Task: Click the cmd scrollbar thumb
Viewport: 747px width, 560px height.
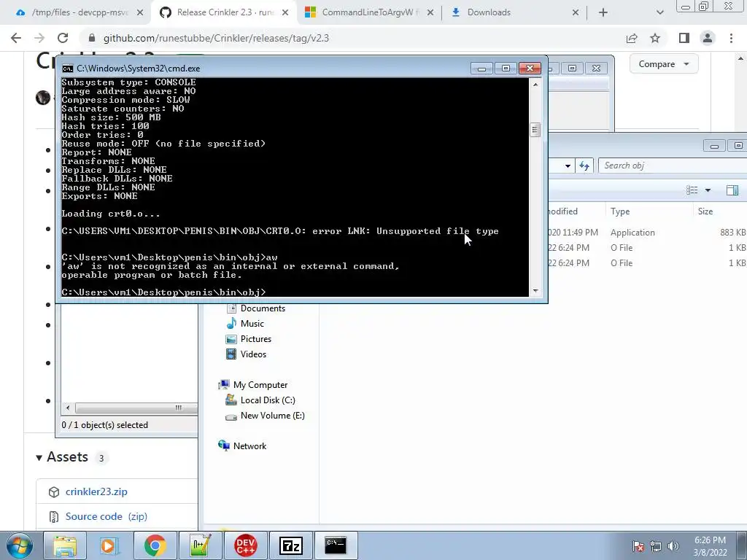Action: tap(535, 130)
